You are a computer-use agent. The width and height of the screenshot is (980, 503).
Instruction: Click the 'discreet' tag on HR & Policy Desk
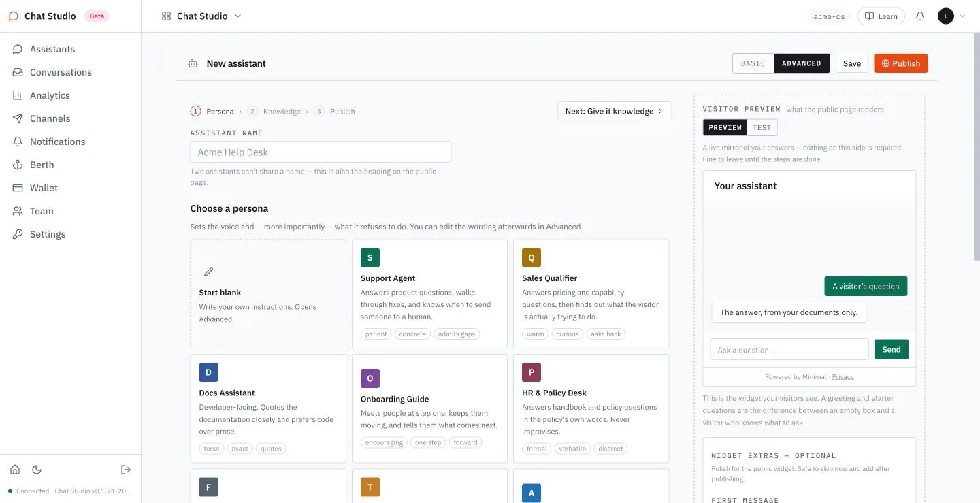point(610,449)
